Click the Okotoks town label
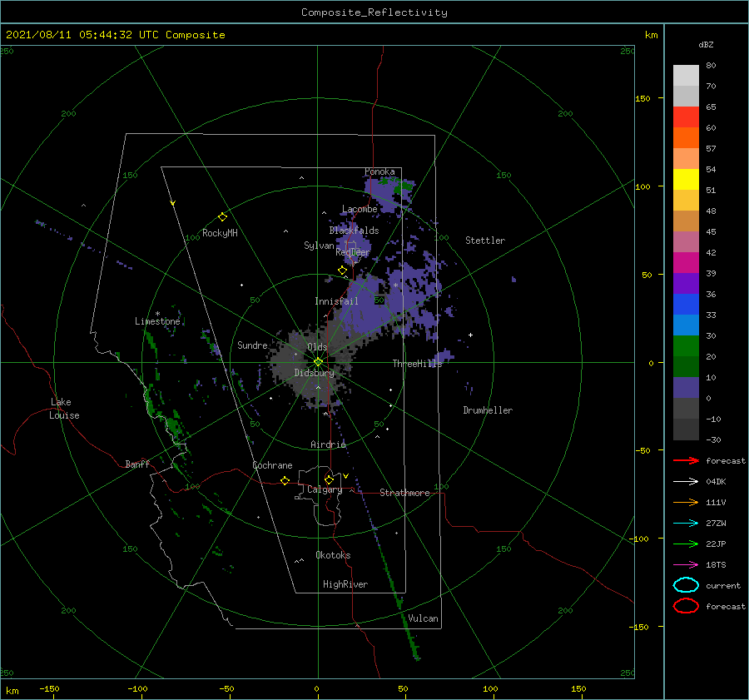The image size is (749, 700). [x=333, y=555]
